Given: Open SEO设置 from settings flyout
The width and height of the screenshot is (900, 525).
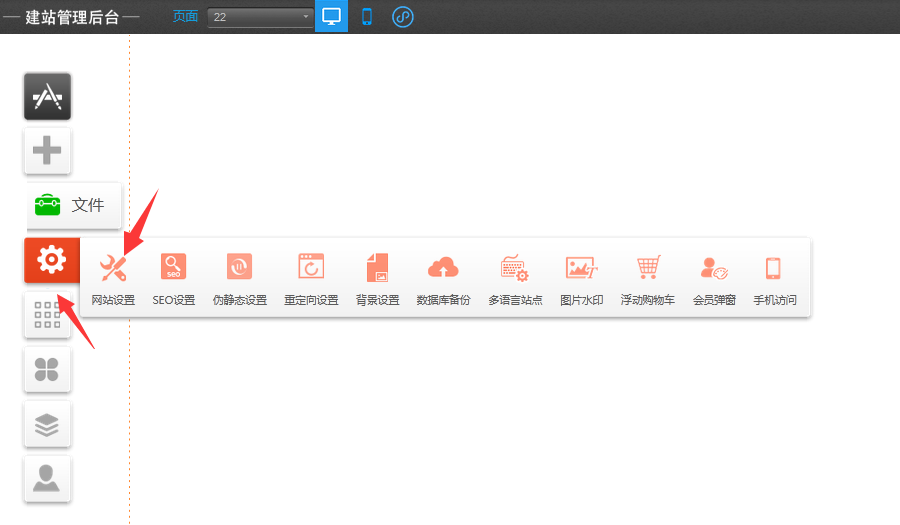Looking at the screenshot, I should pos(174,277).
